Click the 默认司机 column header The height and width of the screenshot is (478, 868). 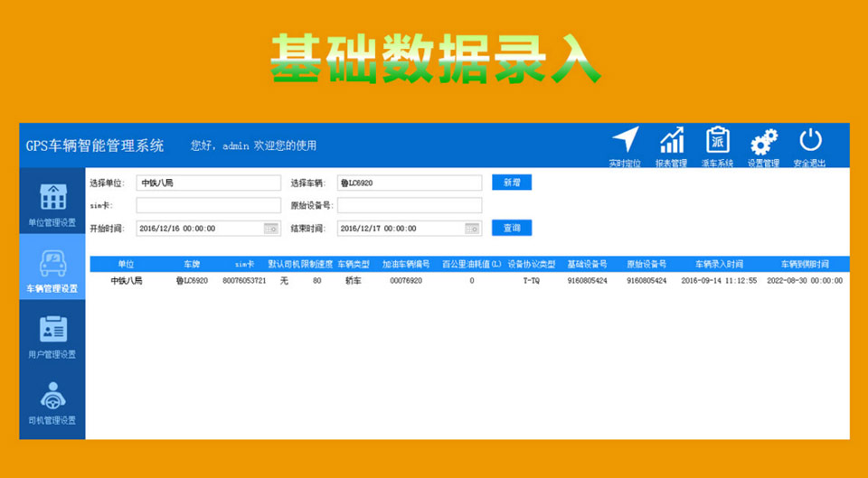tap(284, 265)
